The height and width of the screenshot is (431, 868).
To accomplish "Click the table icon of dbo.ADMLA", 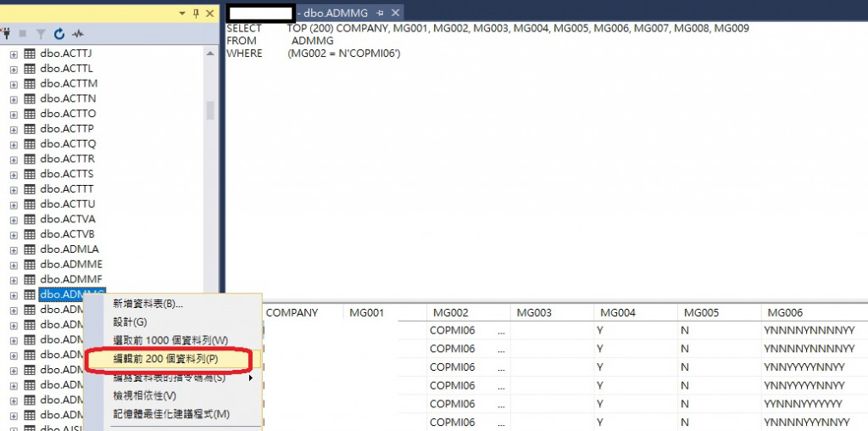I will [30, 249].
